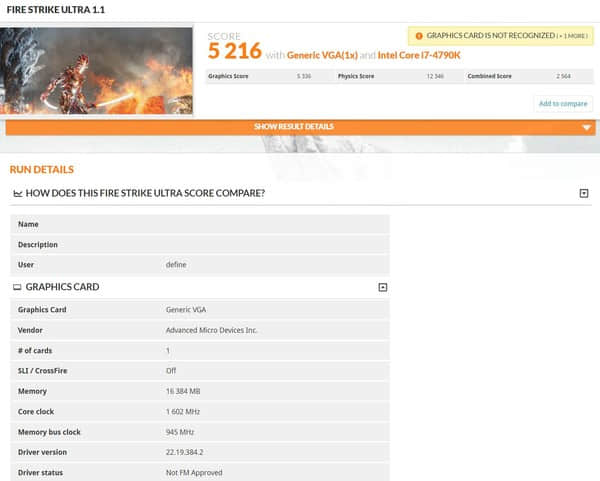The height and width of the screenshot is (481, 600).
Task: Click the orange warning icon in the notice
Action: click(419, 36)
